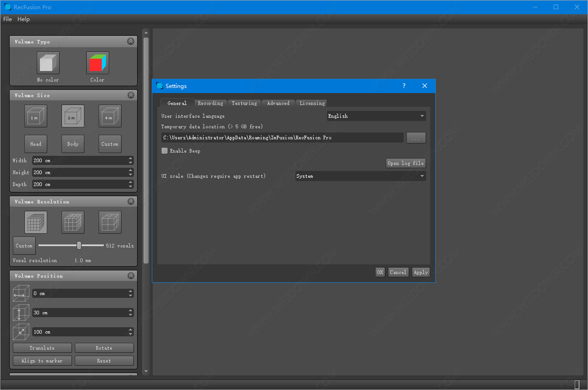588x390 pixels.
Task: Click the Rotate button
Action: 104,348
